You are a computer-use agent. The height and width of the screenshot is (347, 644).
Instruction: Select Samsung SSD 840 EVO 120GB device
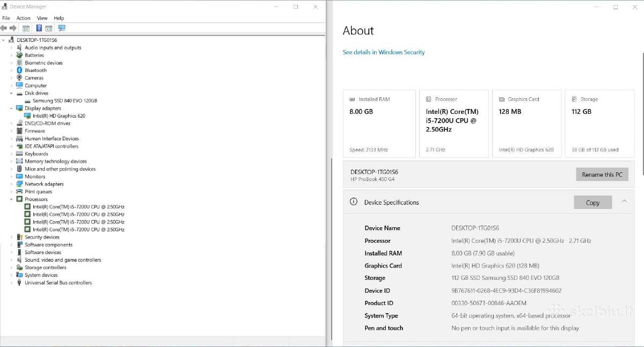pos(65,100)
